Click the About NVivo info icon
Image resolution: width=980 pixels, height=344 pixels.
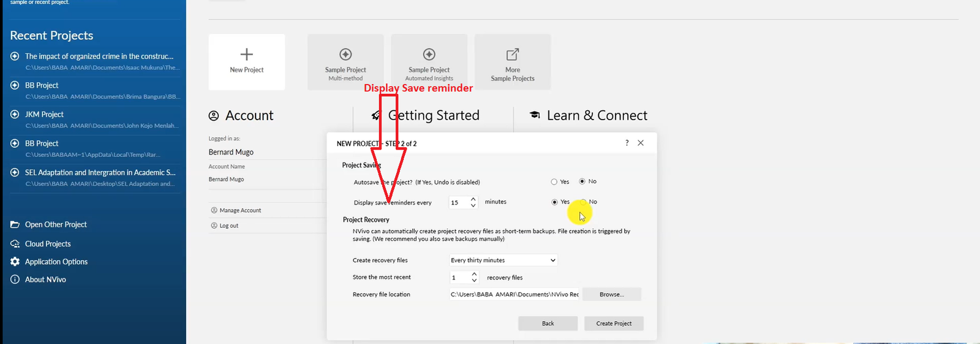coord(15,279)
